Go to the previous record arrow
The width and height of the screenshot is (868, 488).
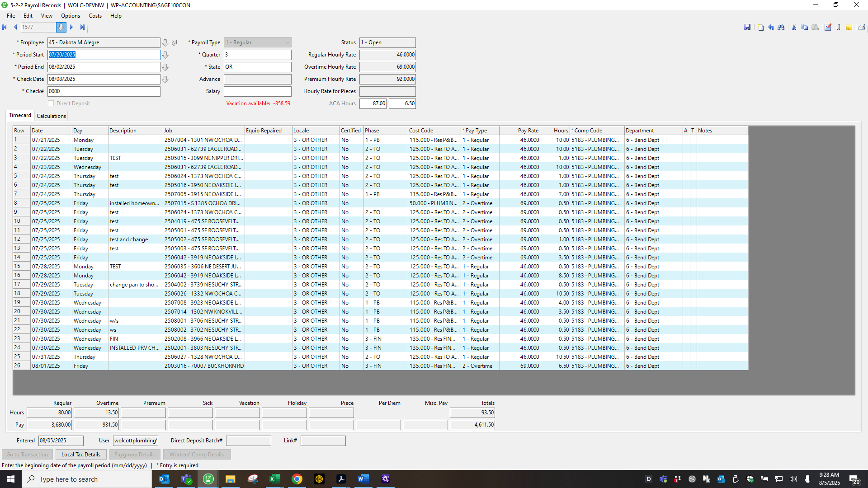[x=15, y=27]
